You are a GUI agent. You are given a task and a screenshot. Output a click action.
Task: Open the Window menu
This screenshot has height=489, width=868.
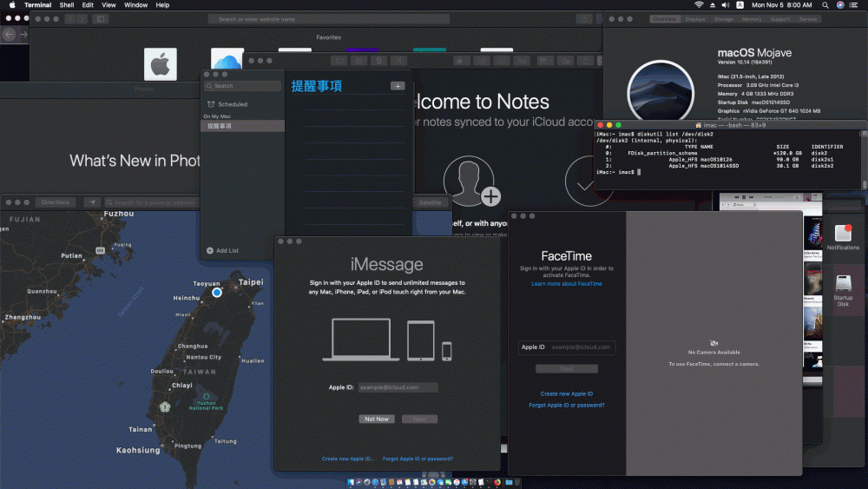click(135, 5)
